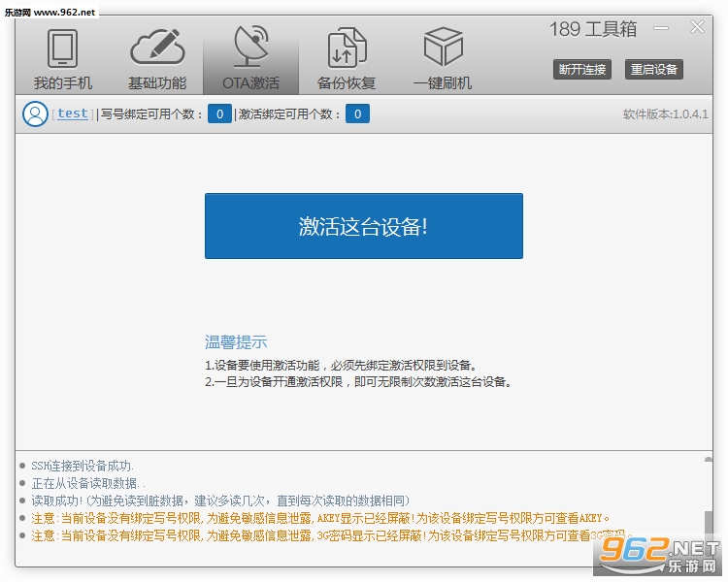Click the 激活绑定可用个数 count box
Viewport: 728px width, 582px height.
tap(357, 113)
